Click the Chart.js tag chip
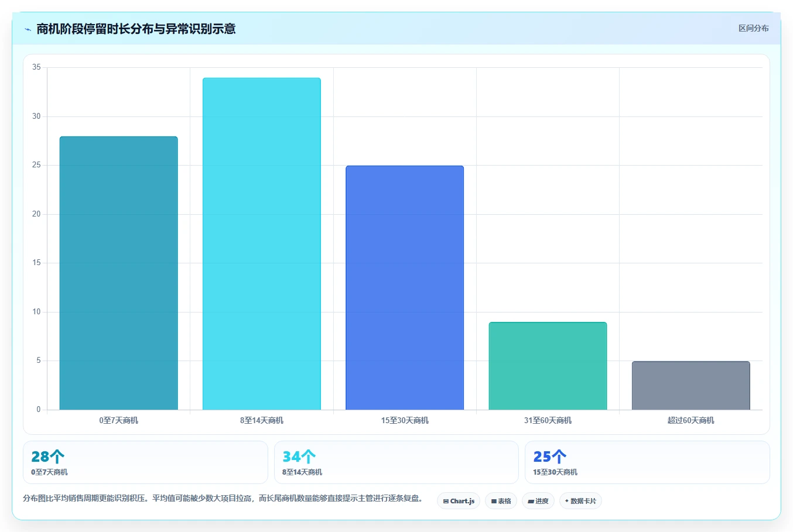 pyautogui.click(x=459, y=501)
